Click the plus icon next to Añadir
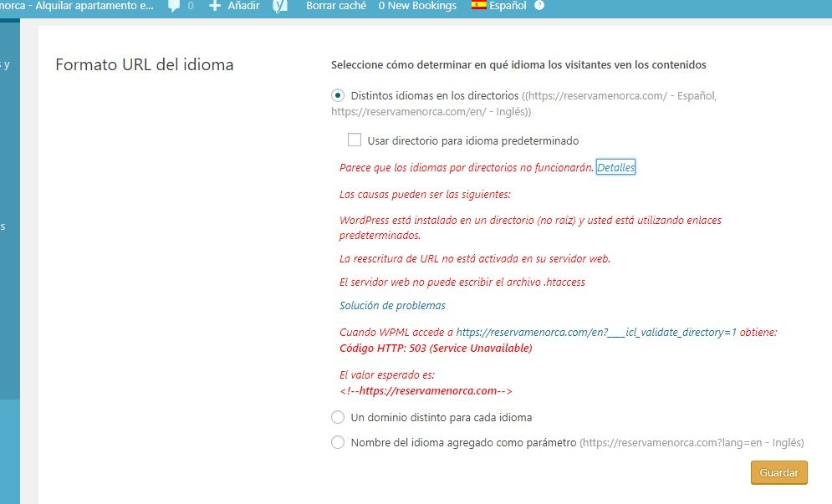The height and width of the screenshot is (504, 832). (214, 6)
